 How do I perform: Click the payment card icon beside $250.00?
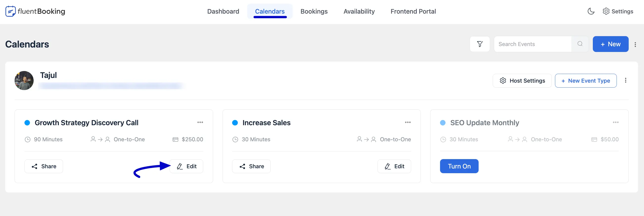coord(176,139)
